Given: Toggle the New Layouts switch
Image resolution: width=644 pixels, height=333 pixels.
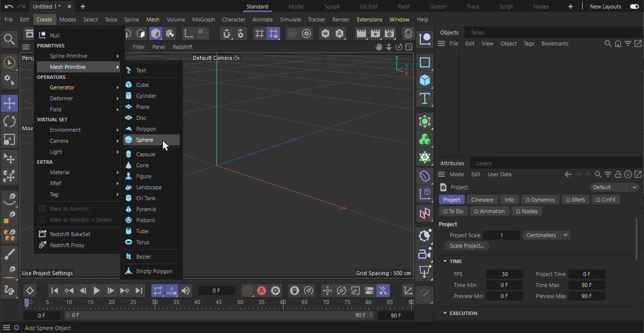Looking at the screenshot, I should [634, 6].
